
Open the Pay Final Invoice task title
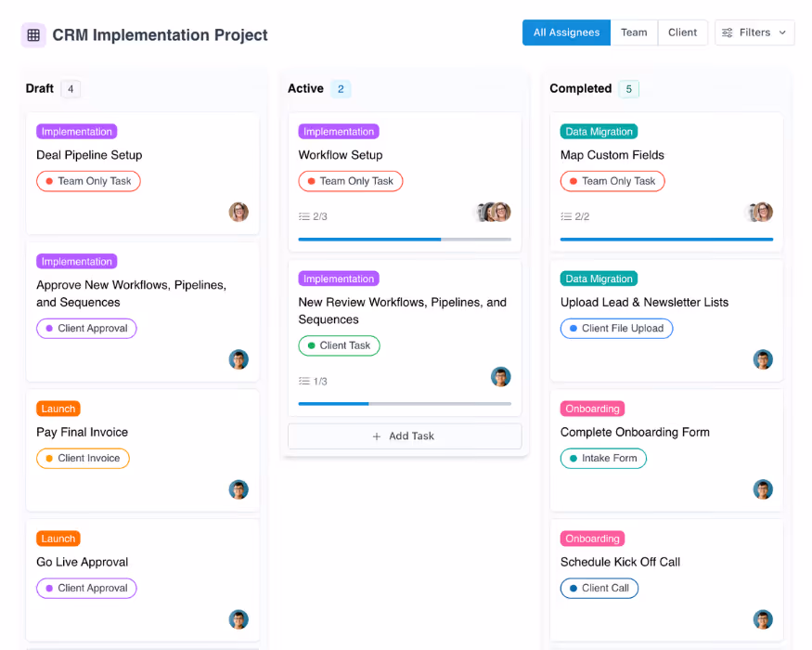pos(82,433)
